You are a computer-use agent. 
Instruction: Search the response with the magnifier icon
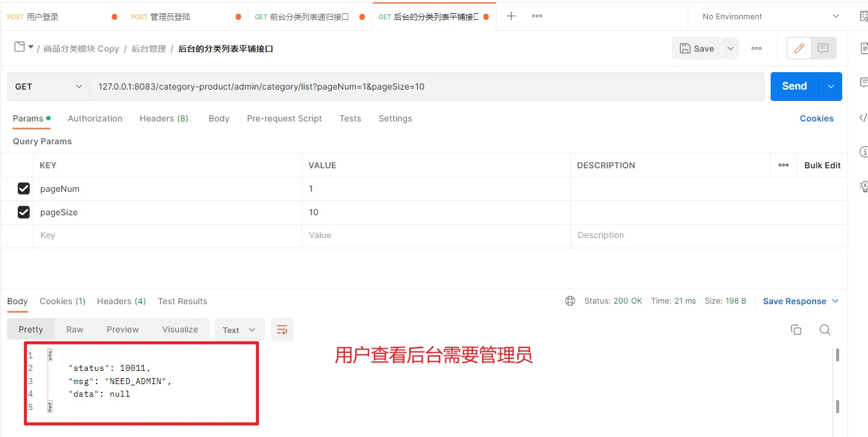(825, 329)
